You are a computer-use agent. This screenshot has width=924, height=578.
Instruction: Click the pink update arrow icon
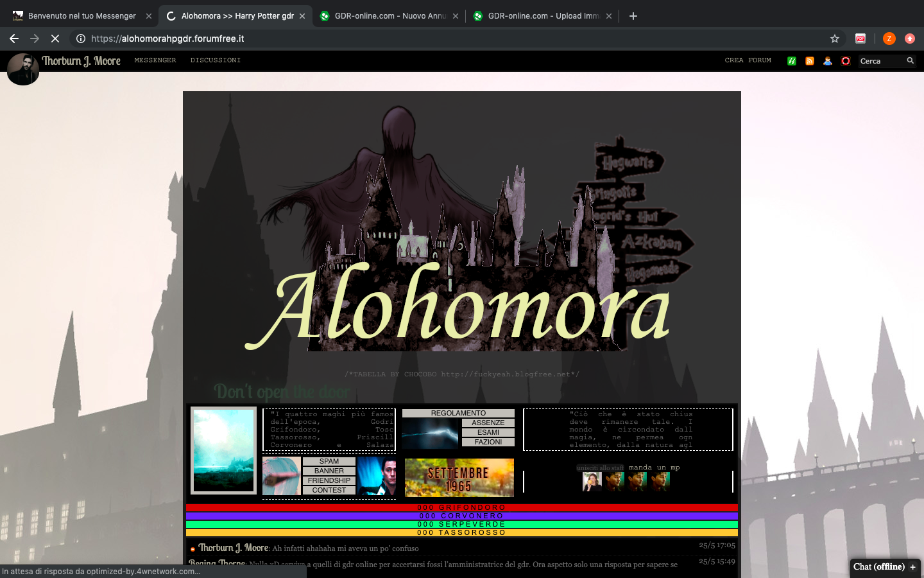pos(909,39)
